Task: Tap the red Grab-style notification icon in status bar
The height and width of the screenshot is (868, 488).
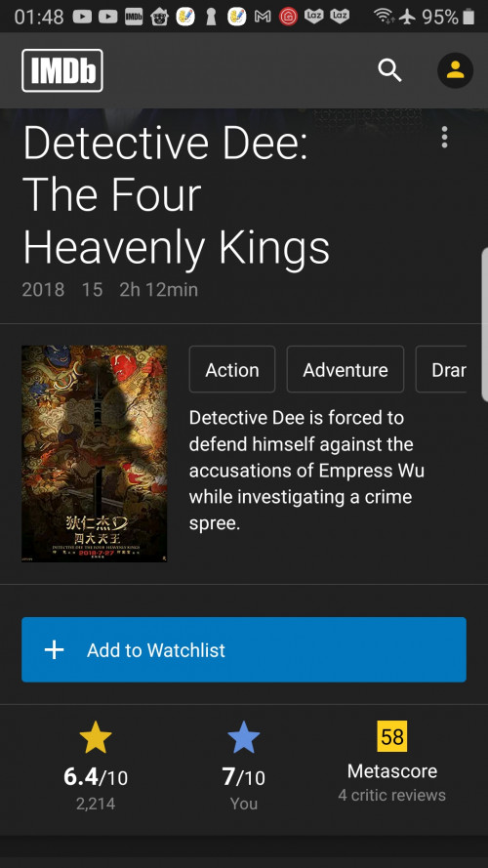Action: click(288, 17)
